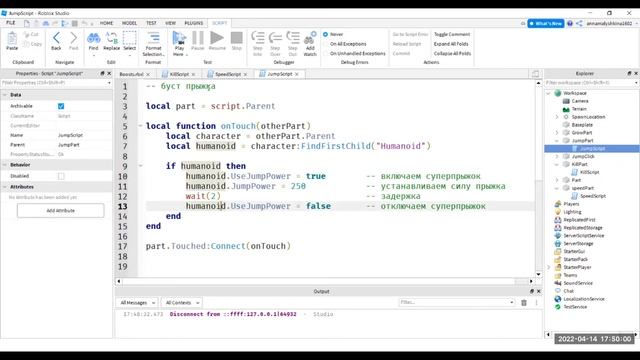Viewport: 640px width, 360px height.
Task: Open the What's New panel
Action: pos(546,24)
